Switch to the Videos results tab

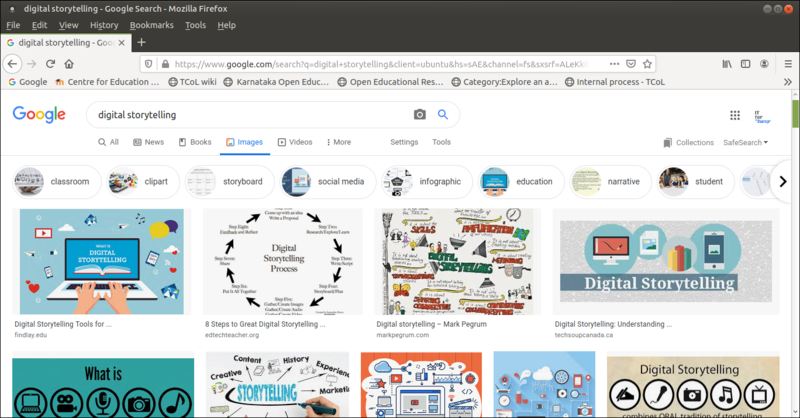[x=295, y=142]
